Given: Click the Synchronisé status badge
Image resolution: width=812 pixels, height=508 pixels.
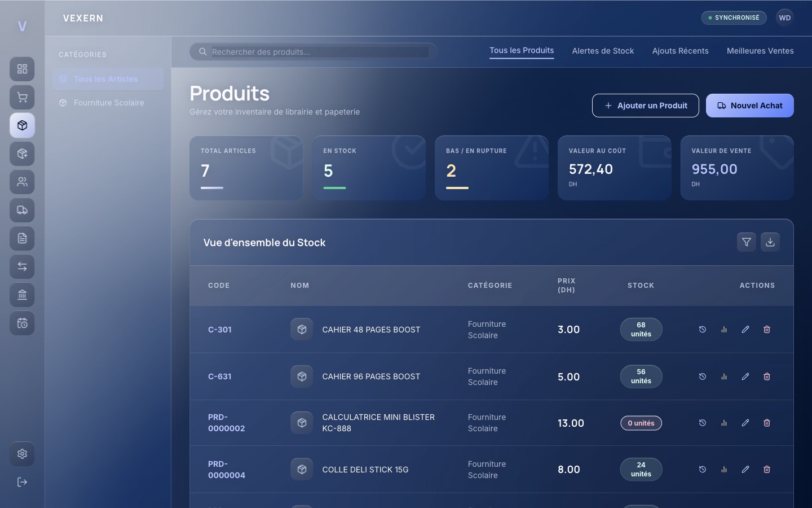Looking at the screenshot, I should (734, 18).
